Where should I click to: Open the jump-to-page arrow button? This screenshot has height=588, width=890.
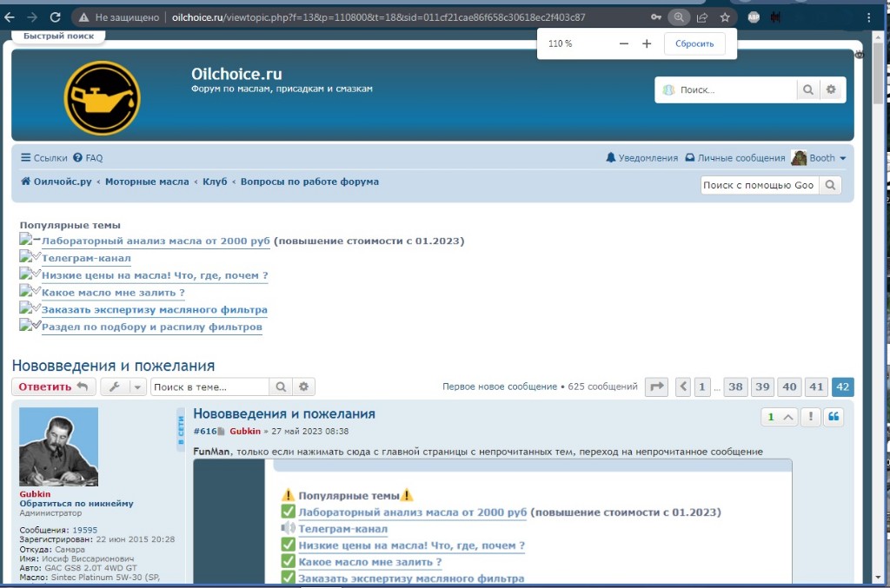click(657, 386)
